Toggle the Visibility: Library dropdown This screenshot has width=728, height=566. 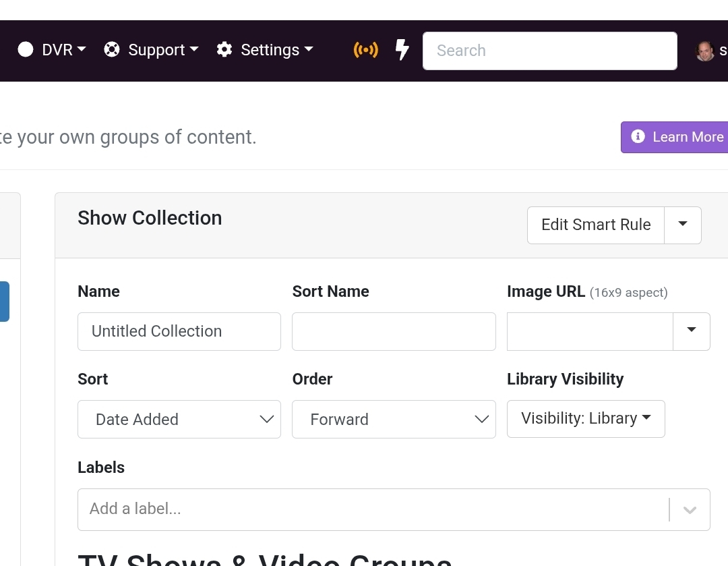coord(586,418)
